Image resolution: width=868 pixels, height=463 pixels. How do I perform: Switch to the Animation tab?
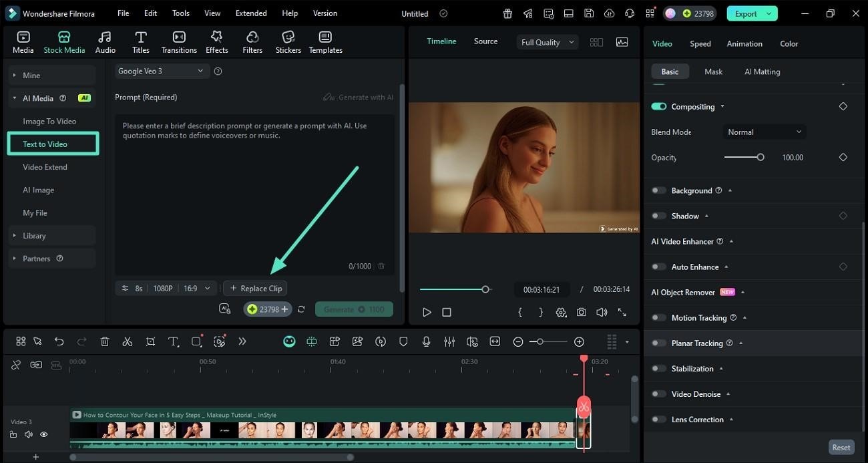point(744,43)
